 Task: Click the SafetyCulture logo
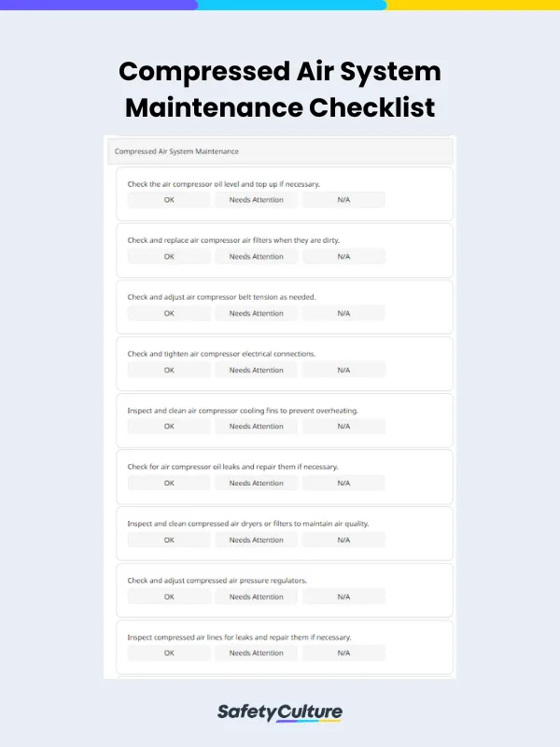tap(280, 711)
